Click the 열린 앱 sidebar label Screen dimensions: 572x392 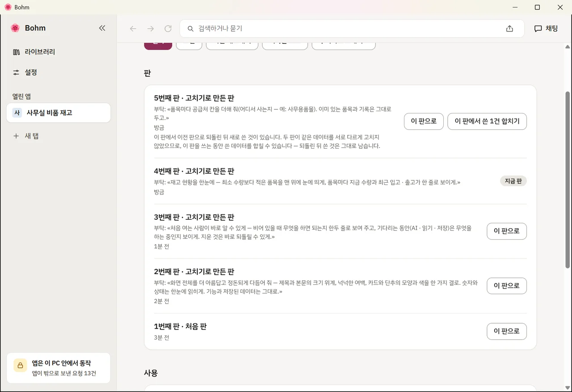coord(21,96)
